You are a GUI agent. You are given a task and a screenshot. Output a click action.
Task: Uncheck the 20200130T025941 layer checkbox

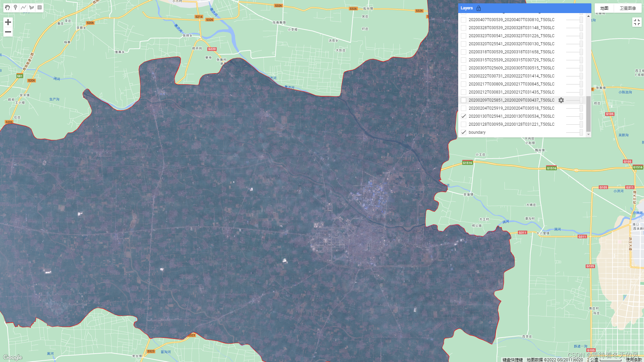click(x=464, y=116)
